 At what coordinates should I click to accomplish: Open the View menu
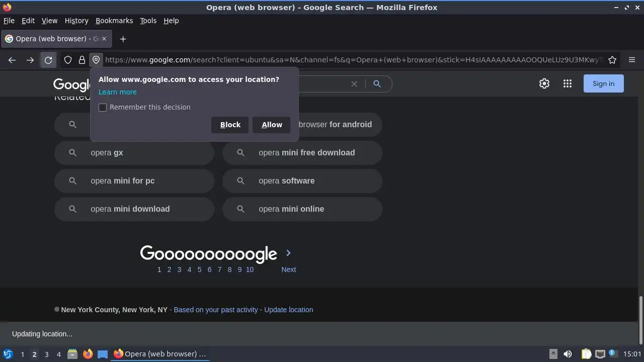[x=49, y=21]
